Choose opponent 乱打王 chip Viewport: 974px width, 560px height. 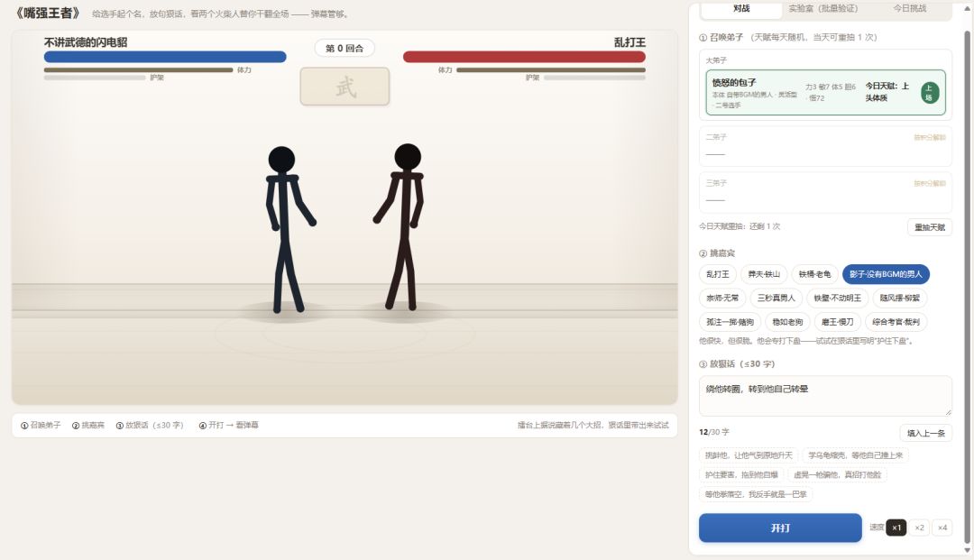point(718,274)
